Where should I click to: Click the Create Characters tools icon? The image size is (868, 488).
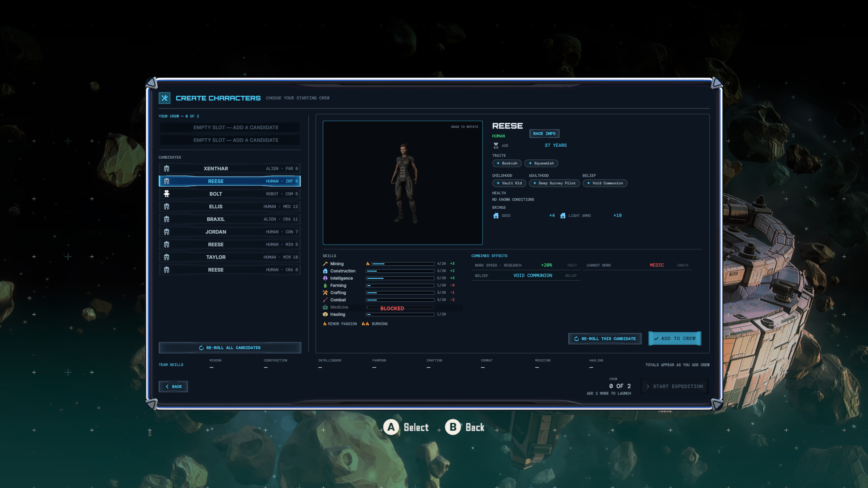click(164, 98)
